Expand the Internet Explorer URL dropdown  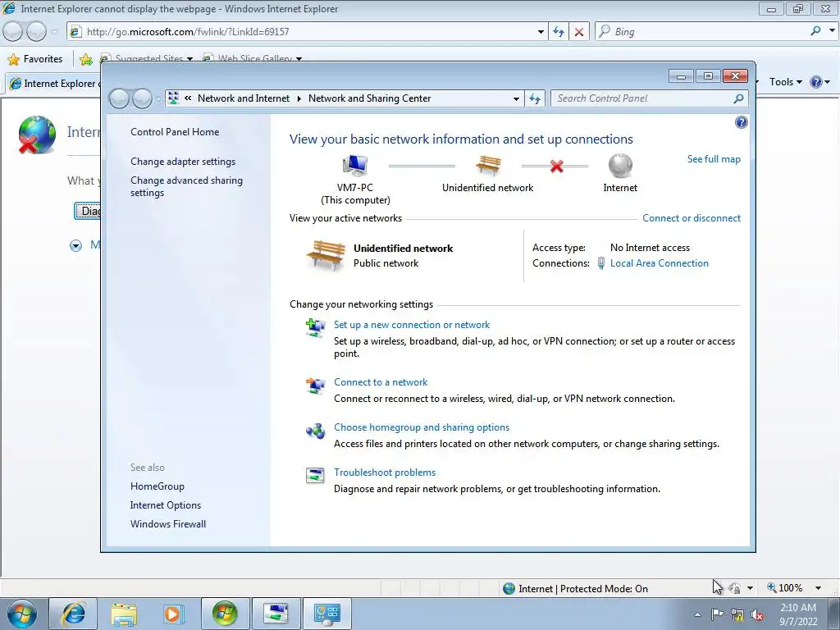(541, 32)
